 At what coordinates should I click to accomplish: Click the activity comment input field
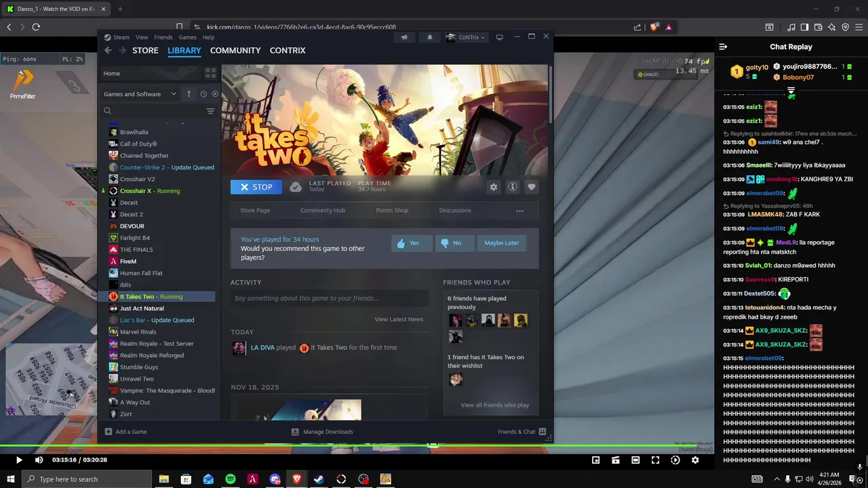click(330, 298)
